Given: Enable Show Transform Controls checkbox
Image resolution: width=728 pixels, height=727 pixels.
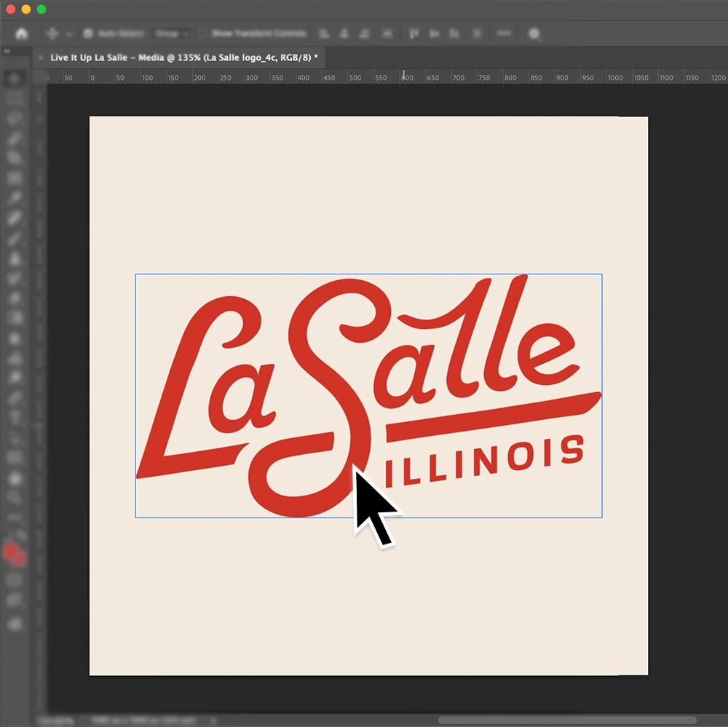Looking at the screenshot, I should tap(202, 33).
